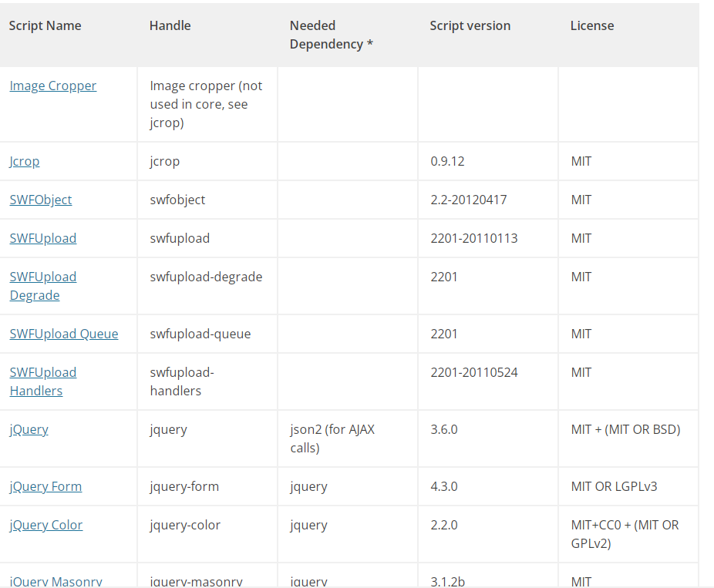This screenshot has height=588, width=714.
Task: Open the SWFUpload Handlers link
Action: click(x=43, y=381)
